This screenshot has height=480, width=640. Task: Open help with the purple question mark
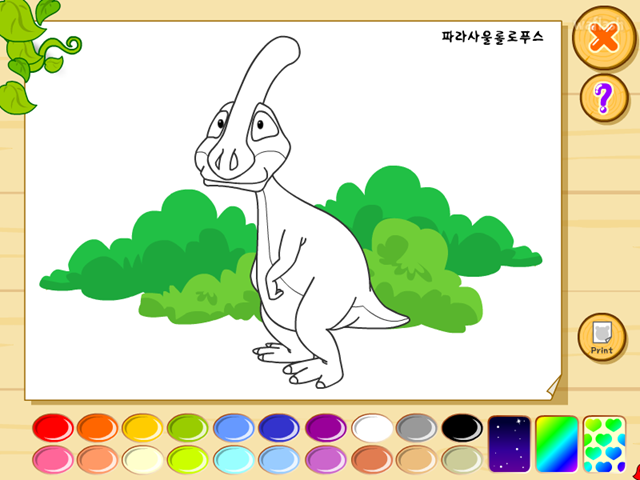pyautogui.click(x=604, y=98)
